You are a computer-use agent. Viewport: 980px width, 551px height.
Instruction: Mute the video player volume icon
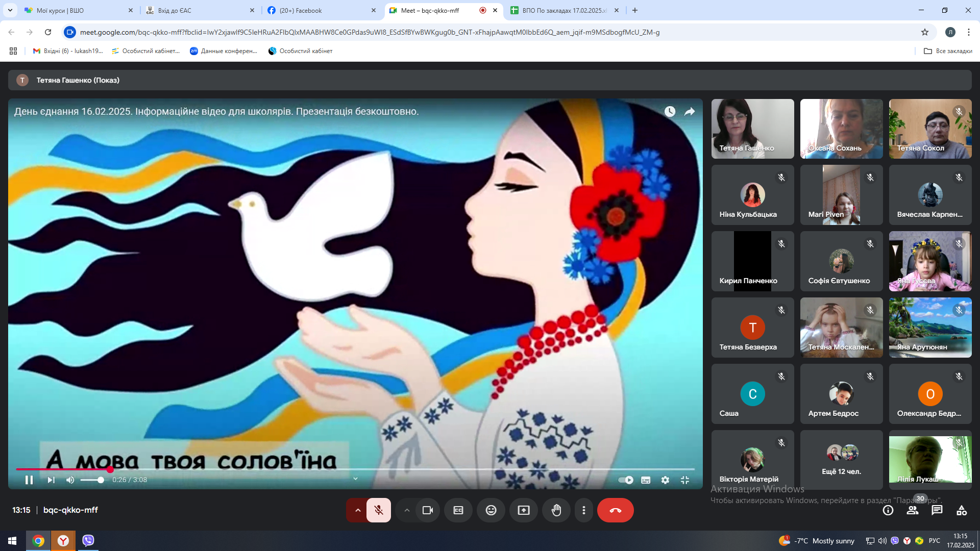[x=70, y=480]
